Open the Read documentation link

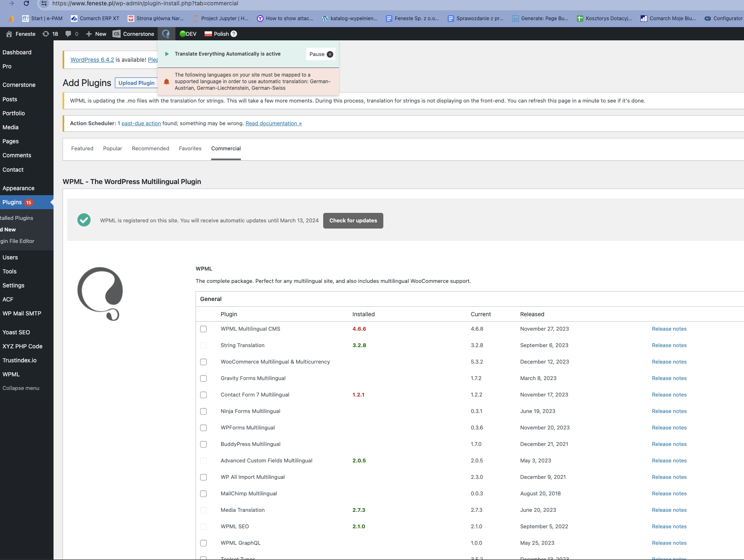click(273, 123)
